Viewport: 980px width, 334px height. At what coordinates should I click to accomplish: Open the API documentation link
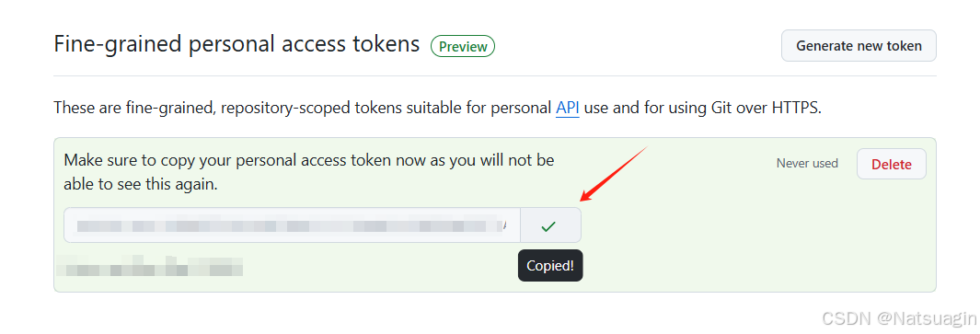point(568,108)
